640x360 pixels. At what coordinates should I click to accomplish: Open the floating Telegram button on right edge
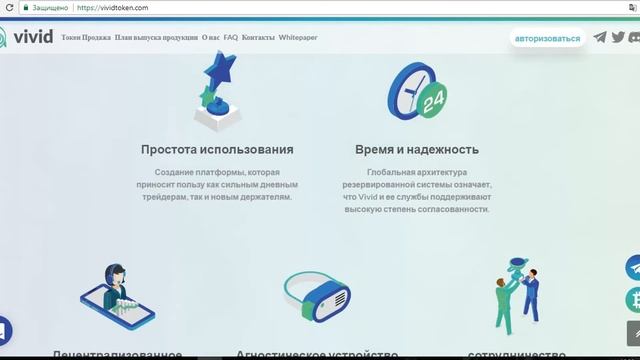click(x=633, y=268)
